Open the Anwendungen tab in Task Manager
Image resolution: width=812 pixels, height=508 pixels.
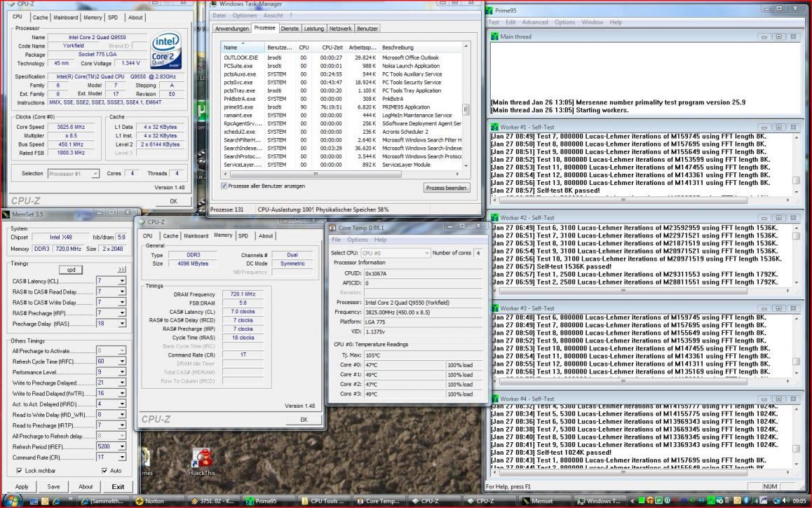pos(231,29)
